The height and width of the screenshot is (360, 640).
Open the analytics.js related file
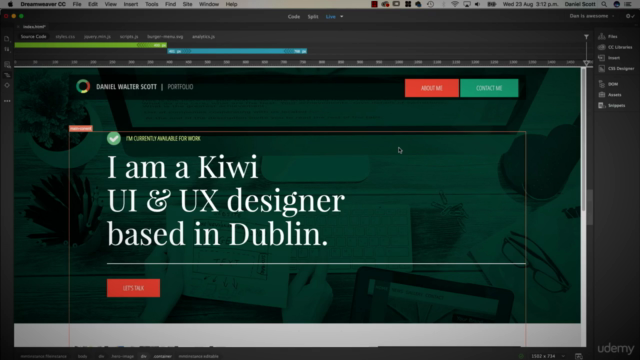pyautogui.click(x=203, y=36)
